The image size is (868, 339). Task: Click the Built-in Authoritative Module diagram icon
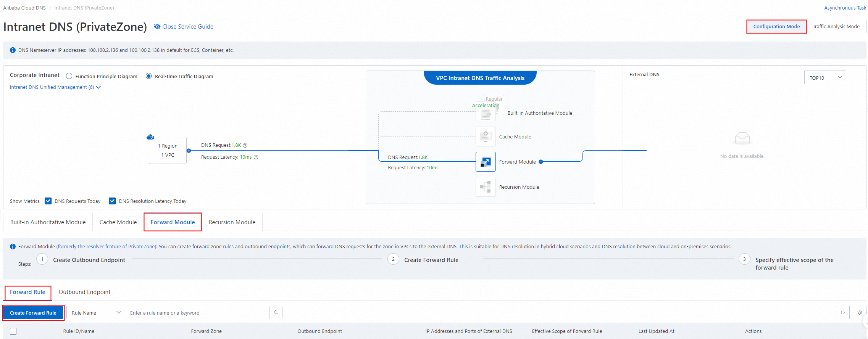(x=486, y=114)
